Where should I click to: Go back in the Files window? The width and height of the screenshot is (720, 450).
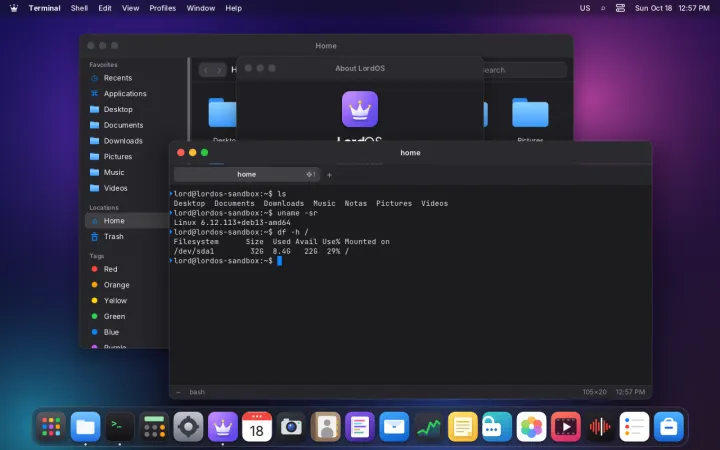[x=206, y=70]
